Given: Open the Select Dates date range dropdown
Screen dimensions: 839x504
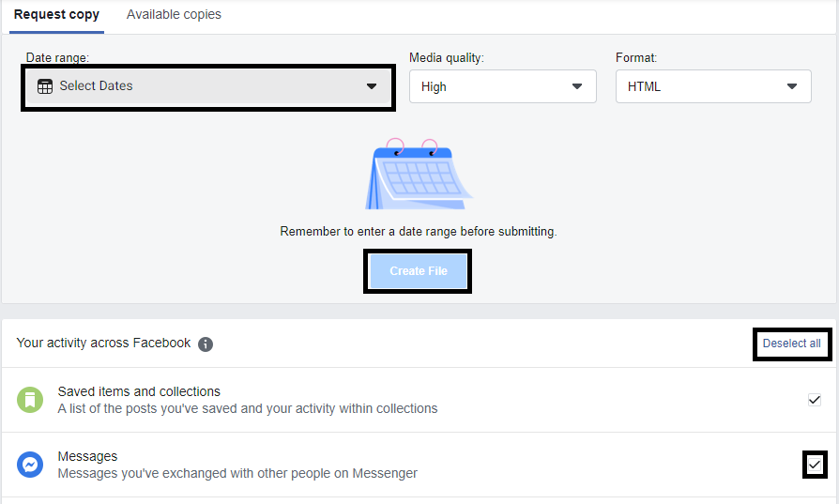Looking at the screenshot, I should click(x=206, y=86).
